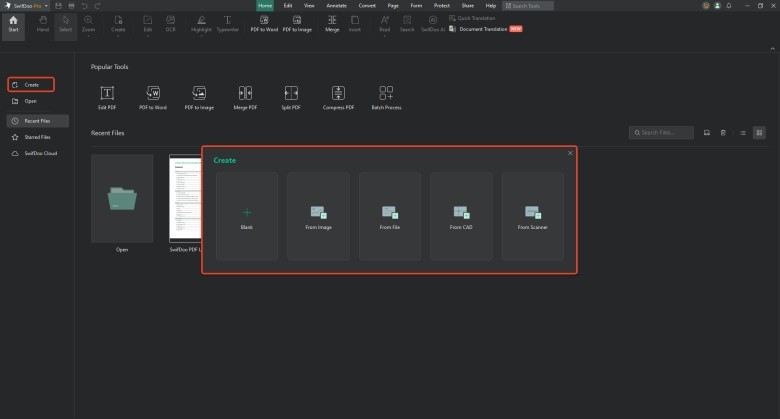Screen dimensions: 780x419
Task: Click PDF to Word in toolbar
Action: [x=264, y=24]
